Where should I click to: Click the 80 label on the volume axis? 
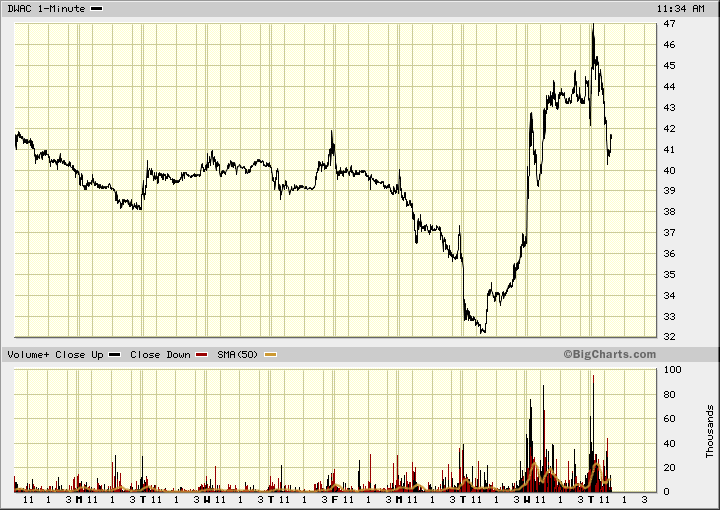(669, 394)
